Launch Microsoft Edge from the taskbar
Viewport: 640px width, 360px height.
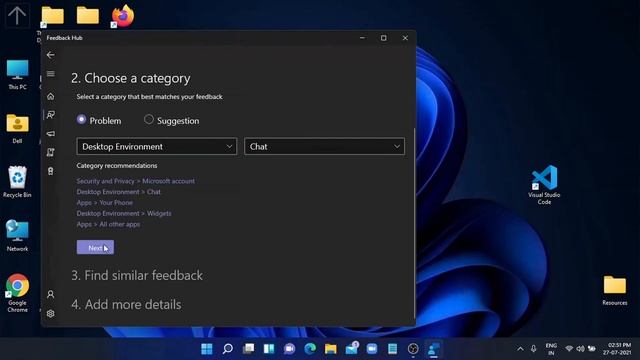[310, 349]
